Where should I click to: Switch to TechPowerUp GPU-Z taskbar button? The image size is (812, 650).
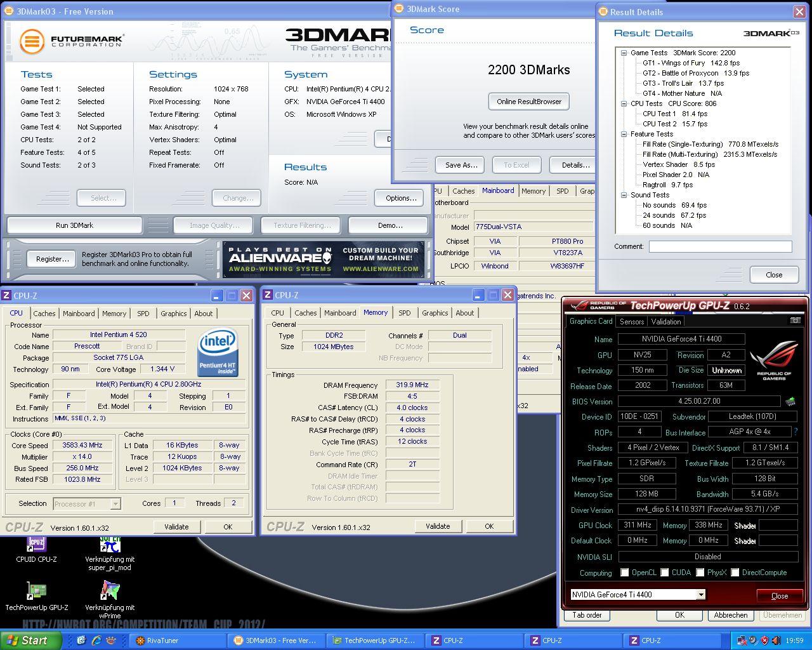[x=376, y=640]
